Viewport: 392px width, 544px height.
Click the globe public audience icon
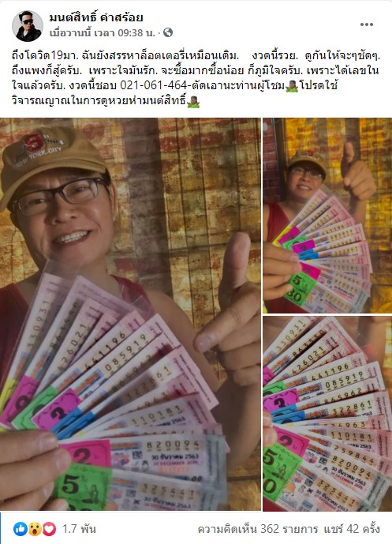168,32
